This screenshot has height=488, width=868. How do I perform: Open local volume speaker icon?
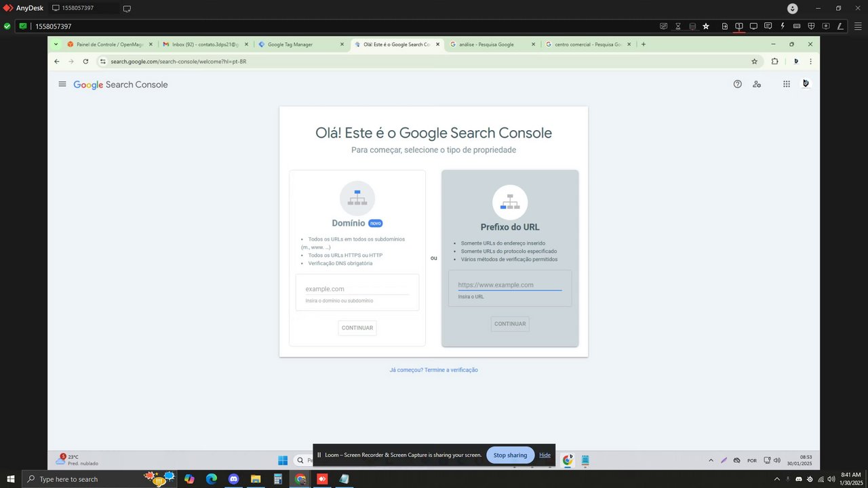click(831, 479)
